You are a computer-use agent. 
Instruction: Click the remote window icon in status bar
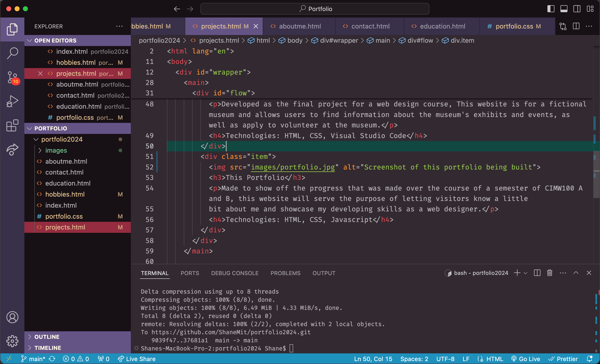click(x=9, y=359)
